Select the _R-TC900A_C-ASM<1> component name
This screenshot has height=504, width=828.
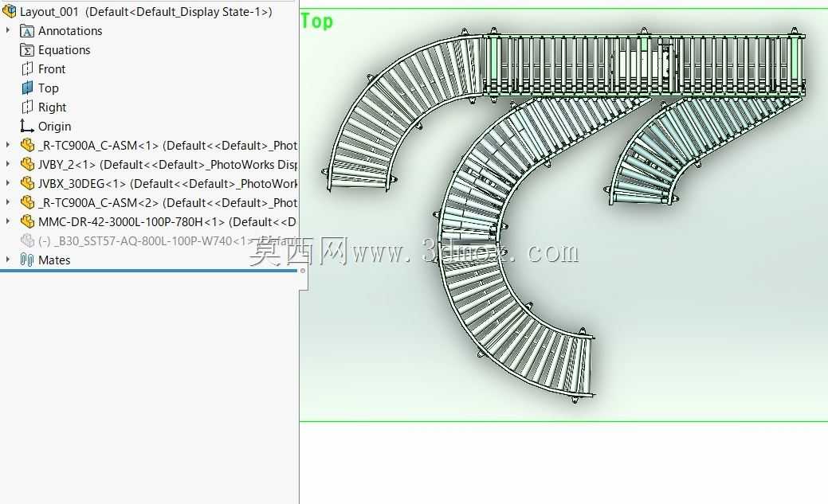point(167,145)
